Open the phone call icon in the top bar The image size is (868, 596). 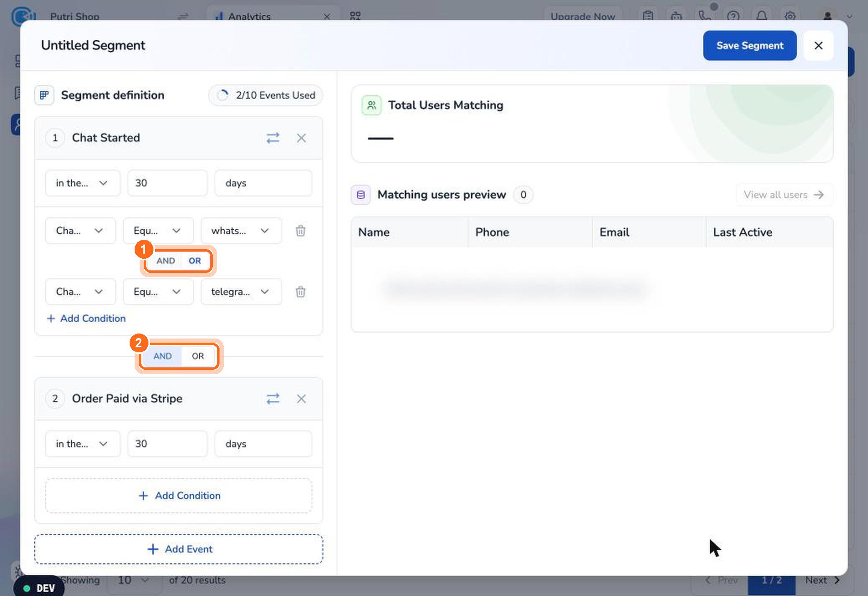click(705, 16)
